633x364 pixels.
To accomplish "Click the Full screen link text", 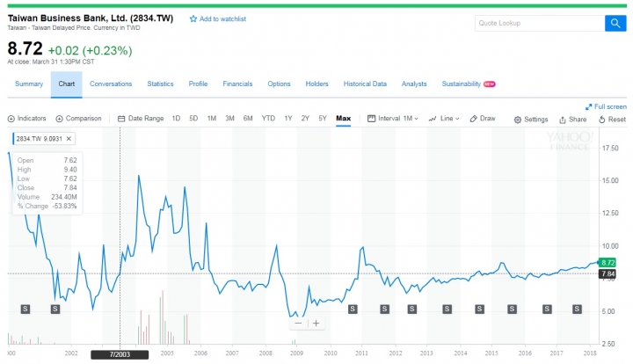I will (x=610, y=107).
